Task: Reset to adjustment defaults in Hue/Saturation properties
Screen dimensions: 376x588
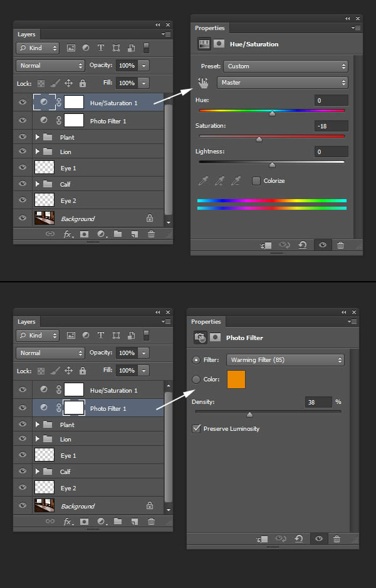Action: pos(303,245)
